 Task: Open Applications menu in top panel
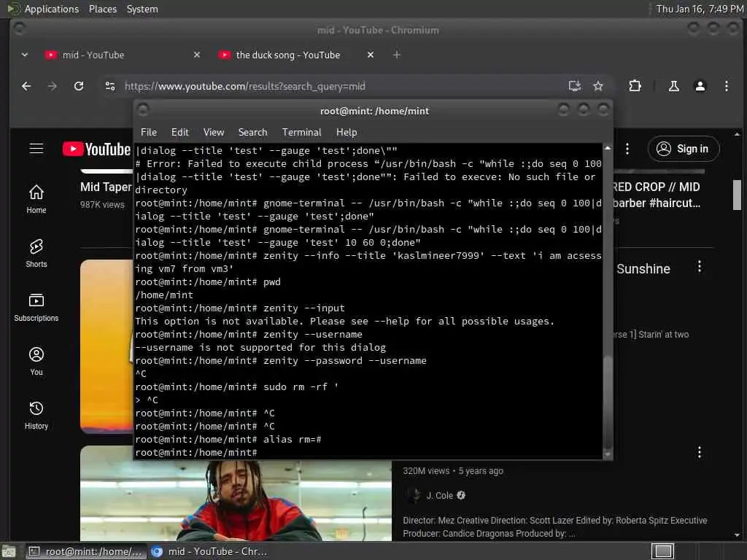[x=52, y=9]
